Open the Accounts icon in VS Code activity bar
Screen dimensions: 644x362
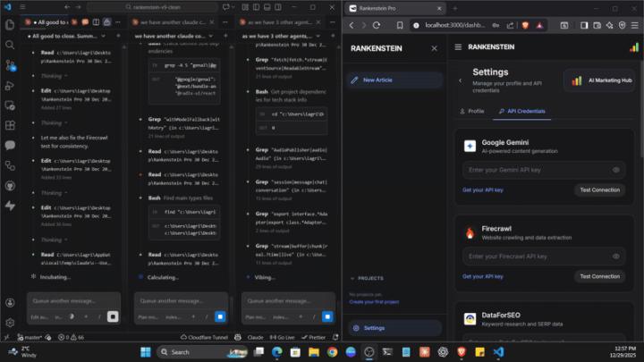pos(10,303)
